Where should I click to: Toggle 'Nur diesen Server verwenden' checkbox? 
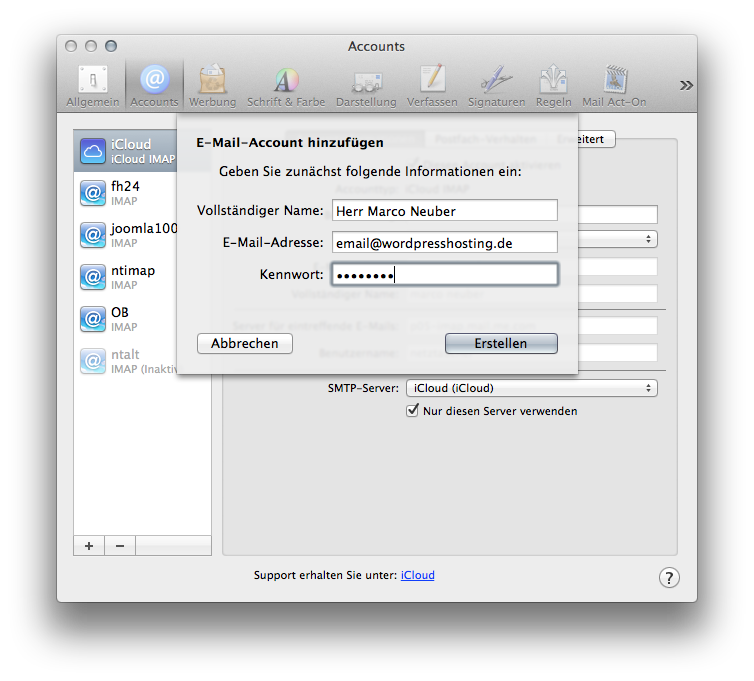[412, 411]
